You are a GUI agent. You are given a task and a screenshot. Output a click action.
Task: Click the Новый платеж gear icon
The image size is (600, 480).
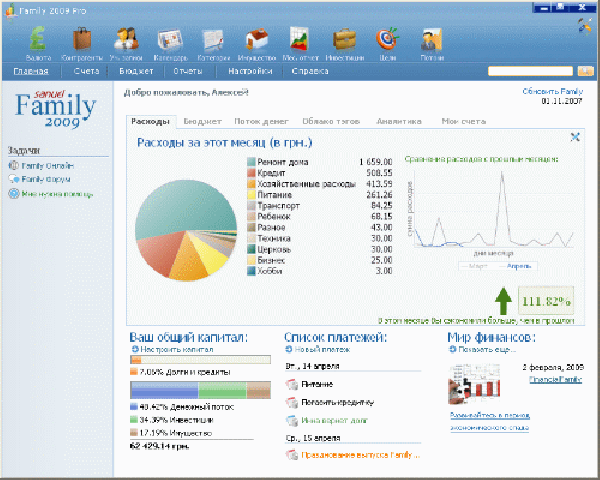pos(289,349)
